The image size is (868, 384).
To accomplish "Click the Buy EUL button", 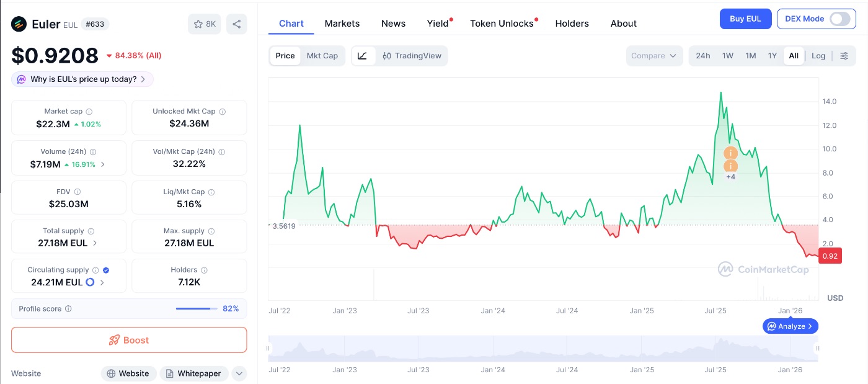I will pos(745,19).
